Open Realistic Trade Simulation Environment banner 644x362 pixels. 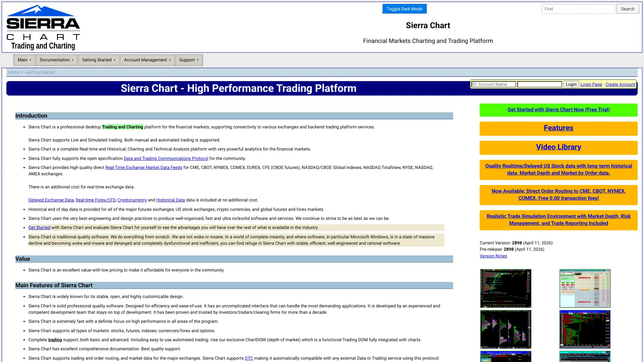click(558, 220)
